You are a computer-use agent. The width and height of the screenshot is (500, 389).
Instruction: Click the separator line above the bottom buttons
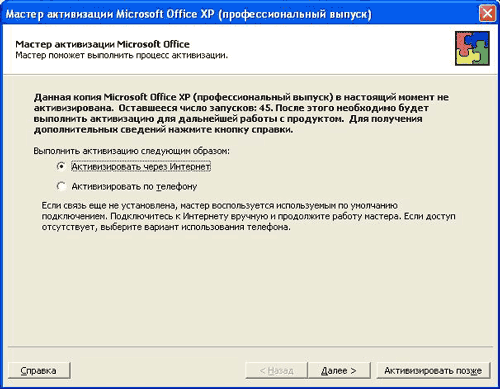(250, 347)
